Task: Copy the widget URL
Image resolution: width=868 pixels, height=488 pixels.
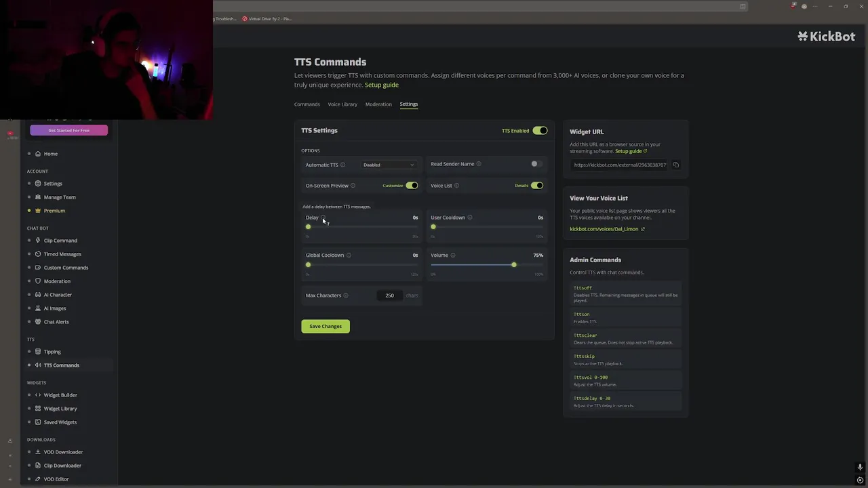Action: tap(676, 165)
